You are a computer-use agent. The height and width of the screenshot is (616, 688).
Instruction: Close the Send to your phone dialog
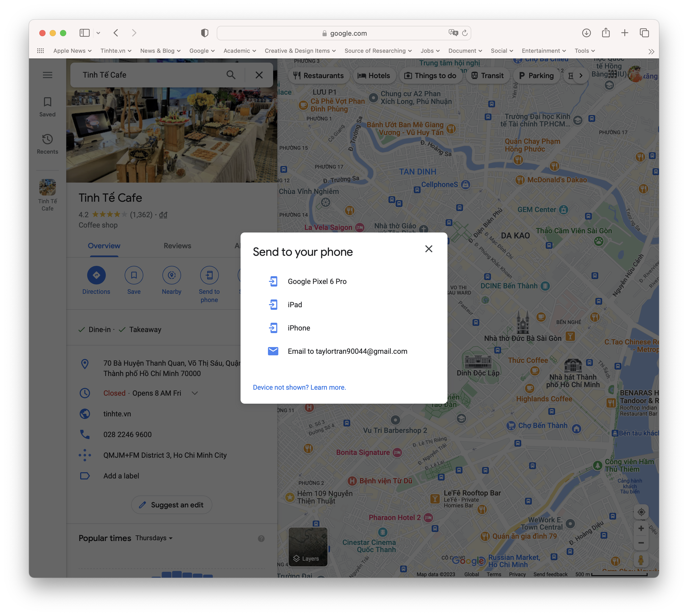coord(429,249)
